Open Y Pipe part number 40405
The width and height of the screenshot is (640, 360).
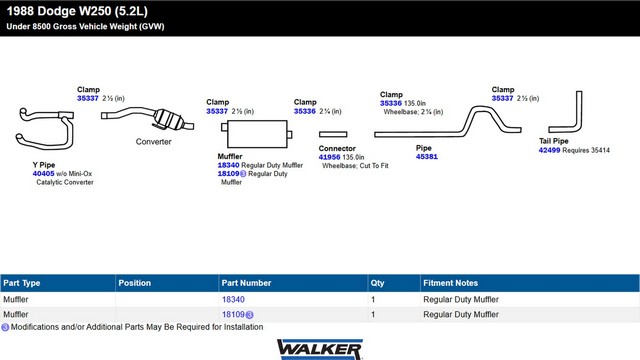43,173
